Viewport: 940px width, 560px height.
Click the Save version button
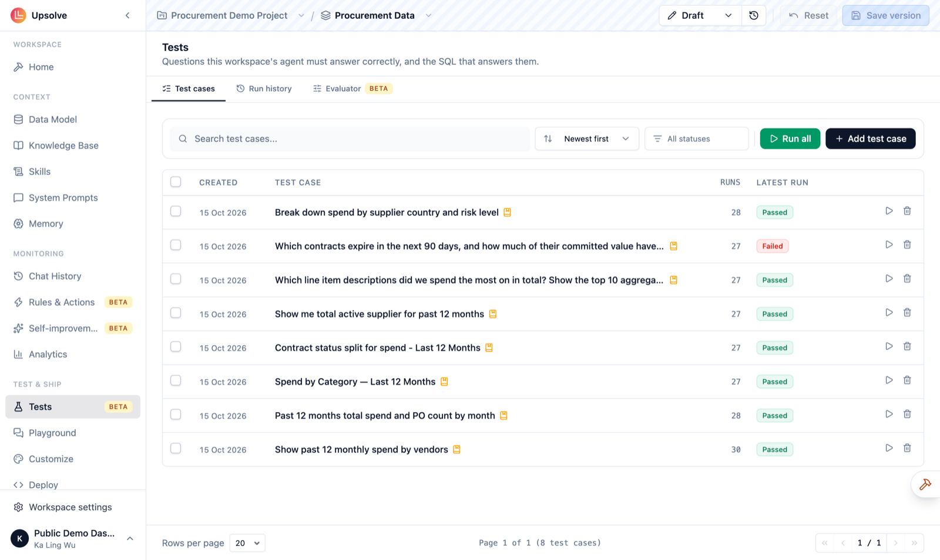(x=885, y=15)
